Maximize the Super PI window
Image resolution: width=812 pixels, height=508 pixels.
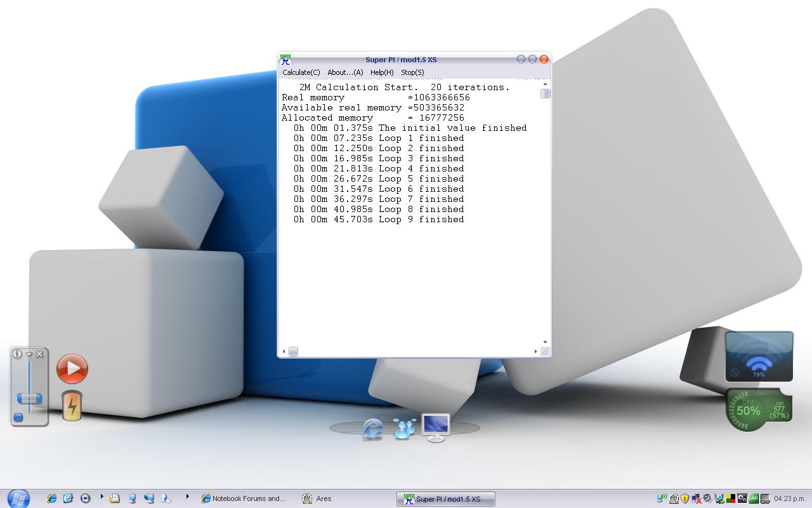pos(532,59)
